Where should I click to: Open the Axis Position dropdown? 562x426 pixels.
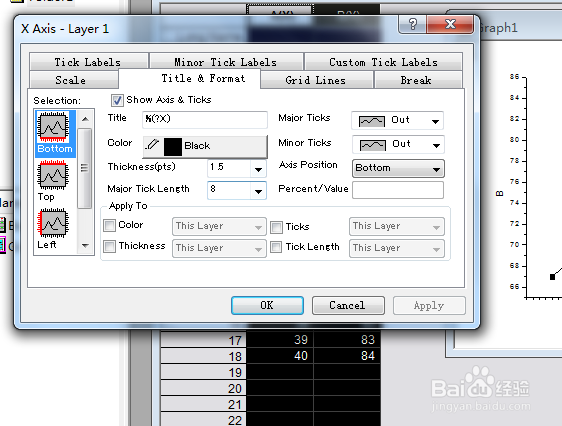click(398, 168)
